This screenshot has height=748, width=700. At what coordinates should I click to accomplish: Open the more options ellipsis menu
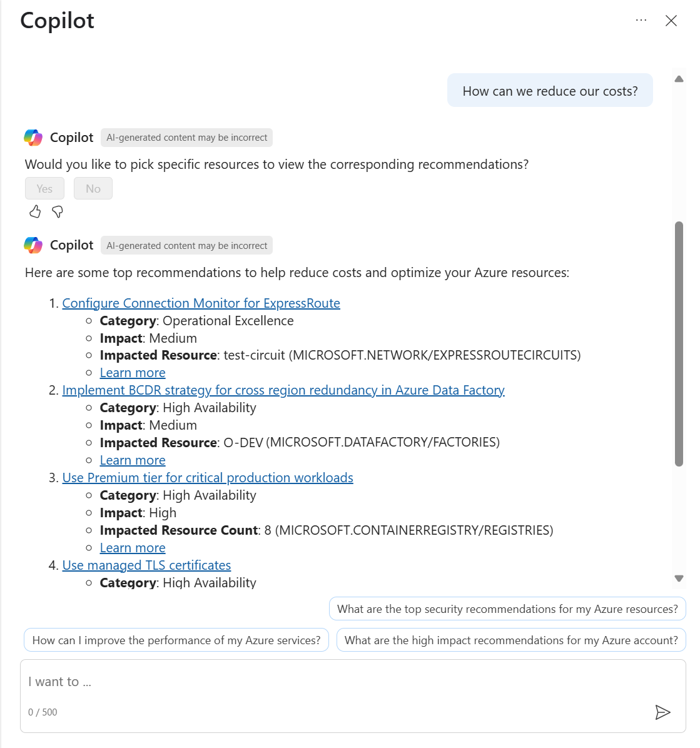(x=641, y=20)
